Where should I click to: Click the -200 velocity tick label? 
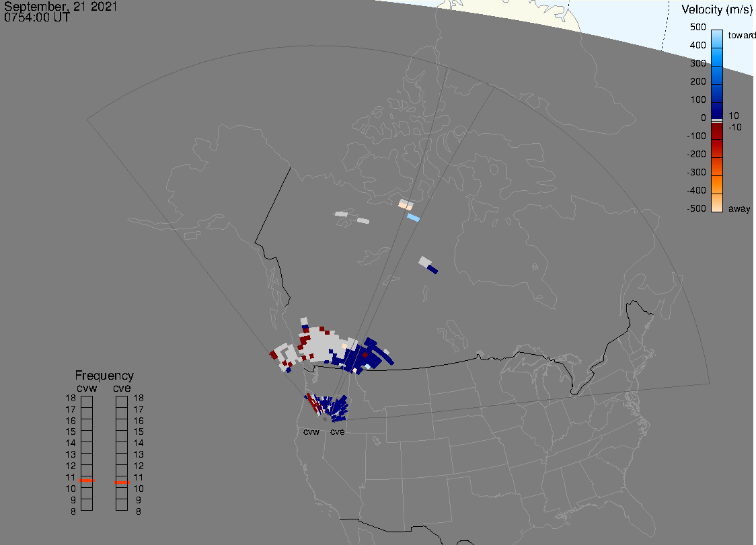[696, 154]
